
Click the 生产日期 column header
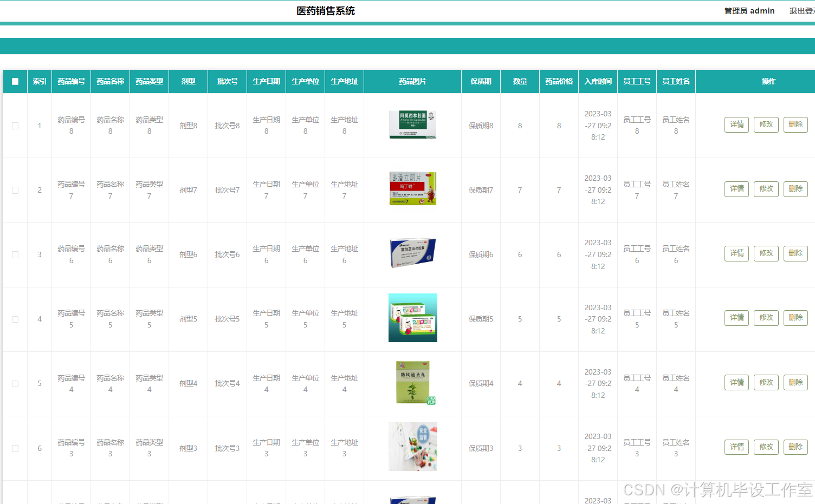[x=267, y=81]
